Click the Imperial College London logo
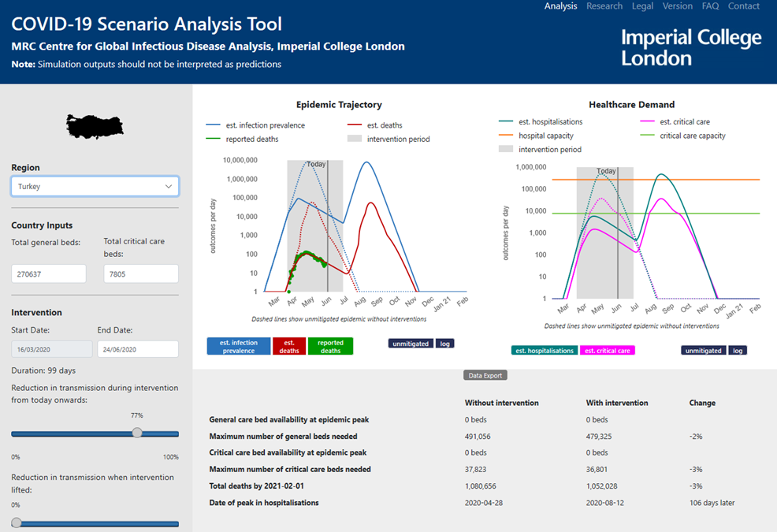777x532 pixels. (x=690, y=47)
